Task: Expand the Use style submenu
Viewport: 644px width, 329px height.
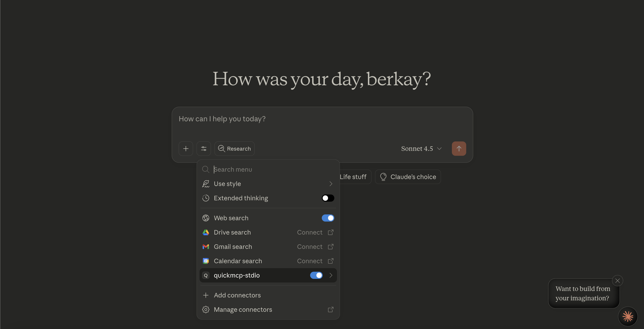Action: tap(331, 184)
